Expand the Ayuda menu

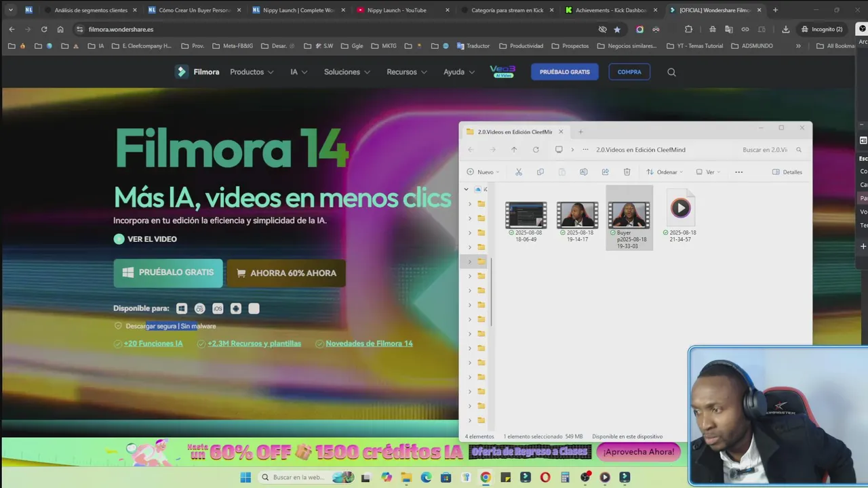tap(459, 72)
